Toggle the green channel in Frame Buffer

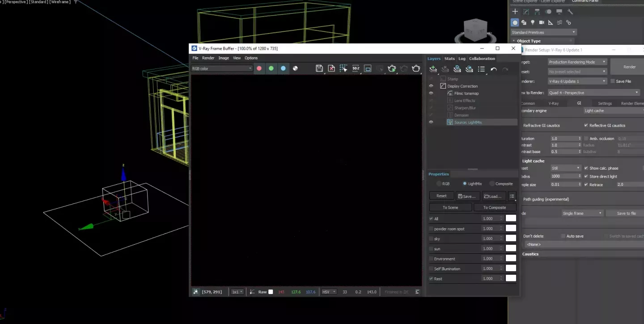271,68
